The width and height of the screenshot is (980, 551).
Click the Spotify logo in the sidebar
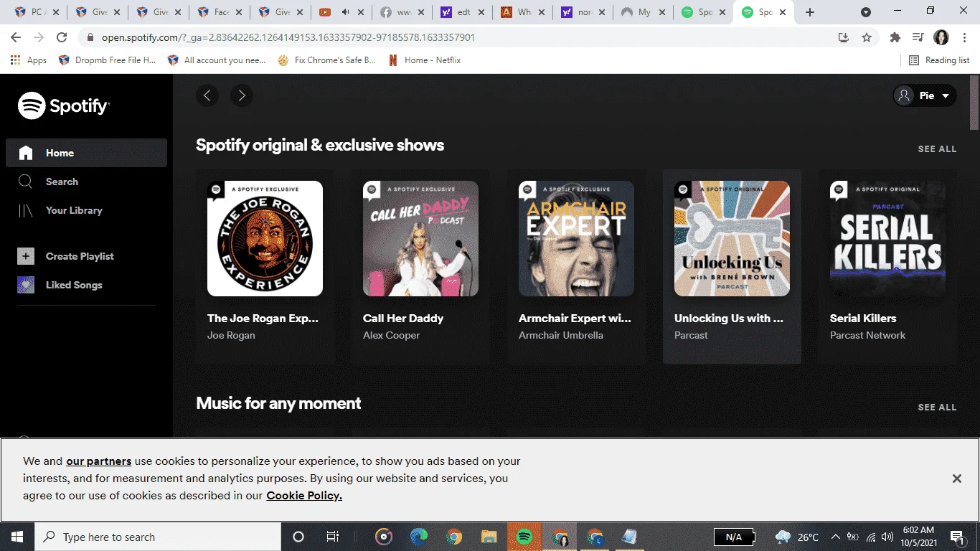click(64, 106)
